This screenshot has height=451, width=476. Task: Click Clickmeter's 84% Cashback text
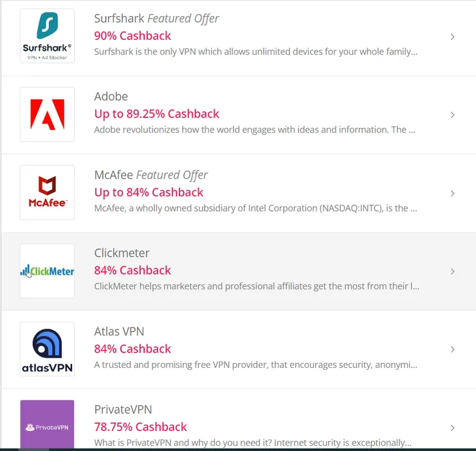[133, 270]
